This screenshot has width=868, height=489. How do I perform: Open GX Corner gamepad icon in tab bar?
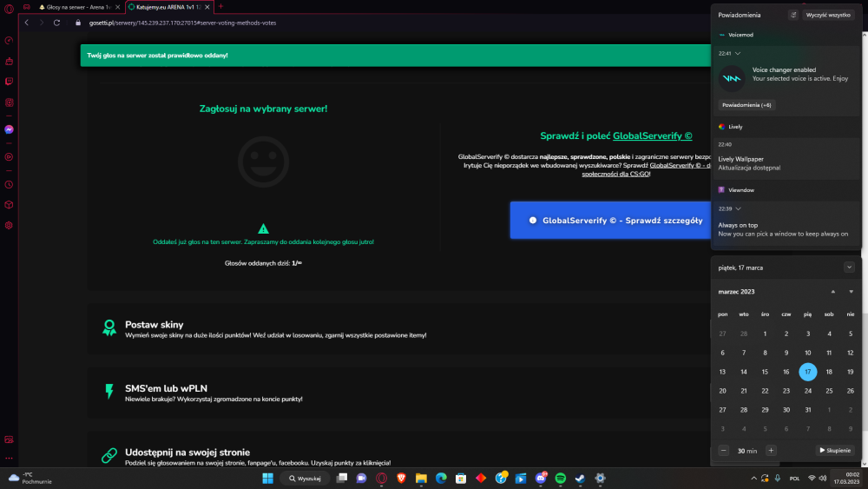click(27, 7)
